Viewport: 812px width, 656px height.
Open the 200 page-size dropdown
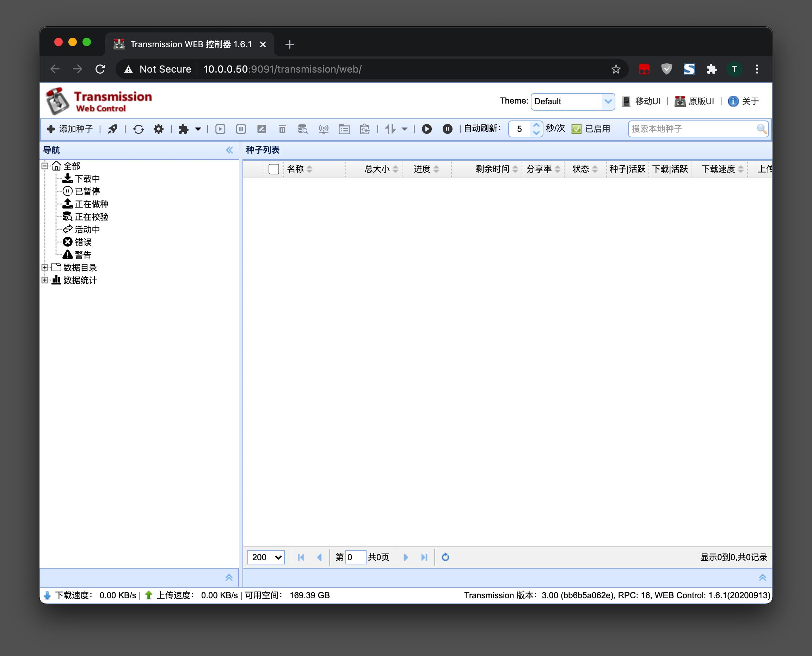[266, 557]
